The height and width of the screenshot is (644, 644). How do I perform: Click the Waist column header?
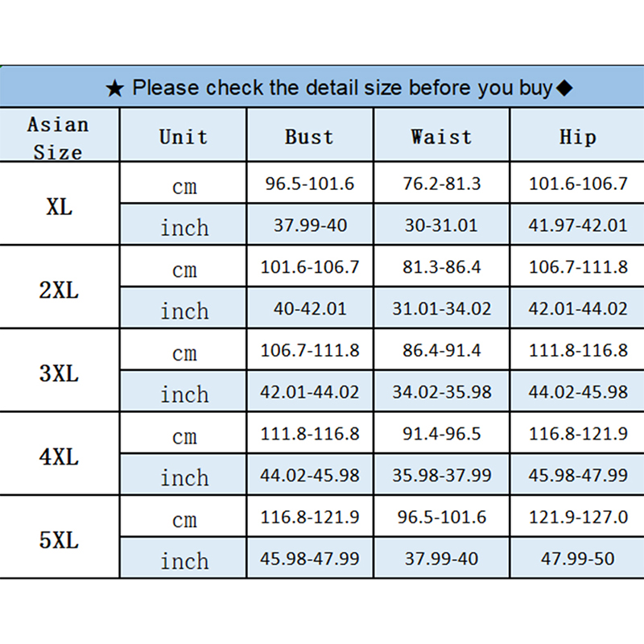click(441, 136)
